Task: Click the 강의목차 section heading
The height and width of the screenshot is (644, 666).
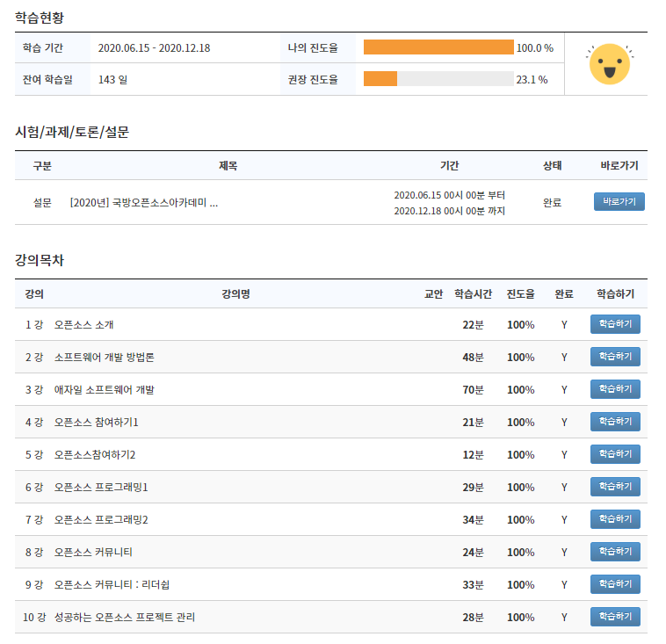Action: [40, 260]
